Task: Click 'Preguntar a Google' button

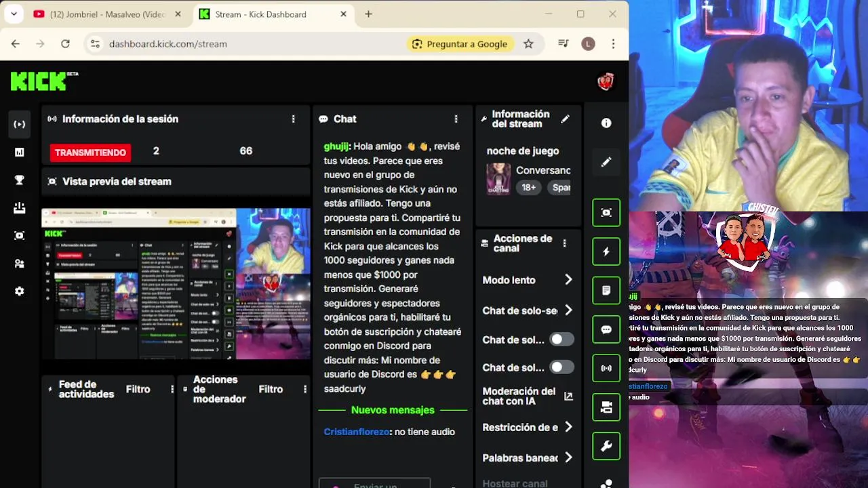Action: 460,43
